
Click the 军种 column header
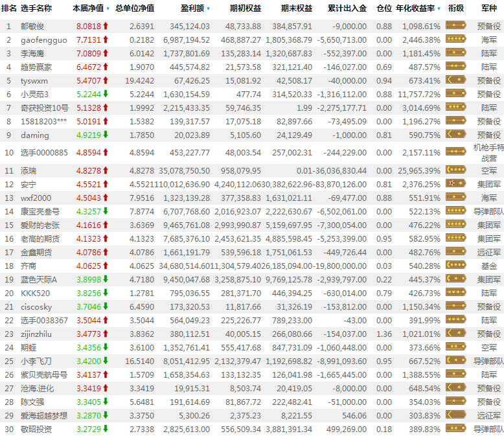[x=489, y=8]
